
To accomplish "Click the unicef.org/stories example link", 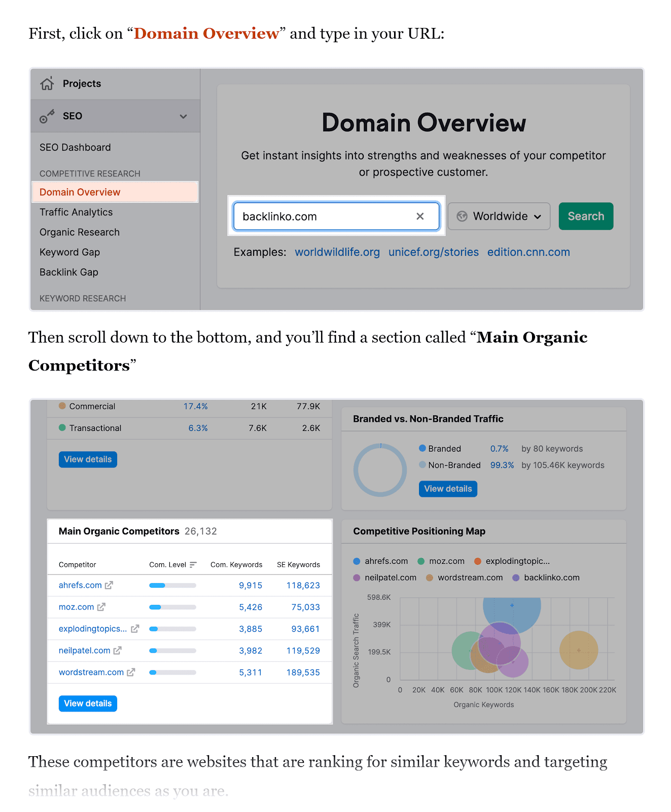I will coord(434,252).
